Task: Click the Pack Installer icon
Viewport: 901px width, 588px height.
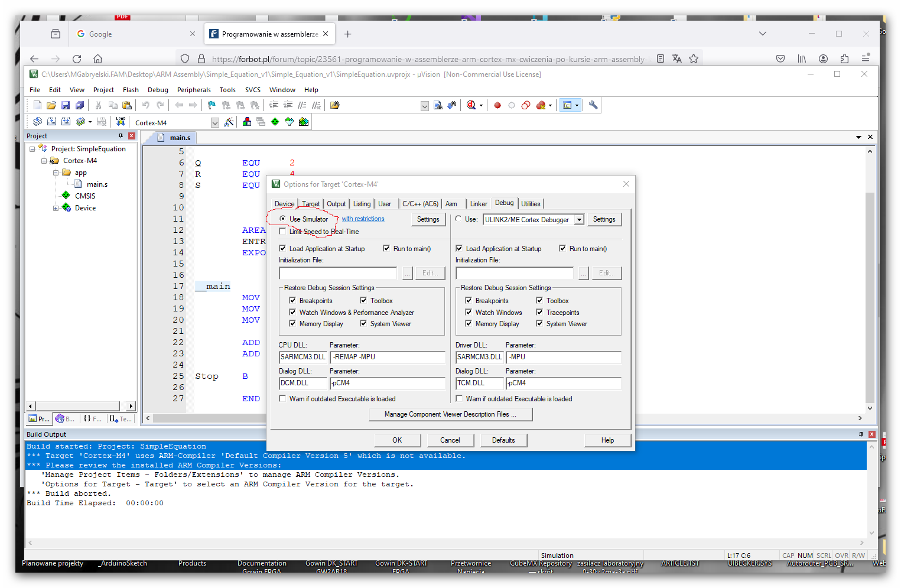Action: [x=304, y=122]
